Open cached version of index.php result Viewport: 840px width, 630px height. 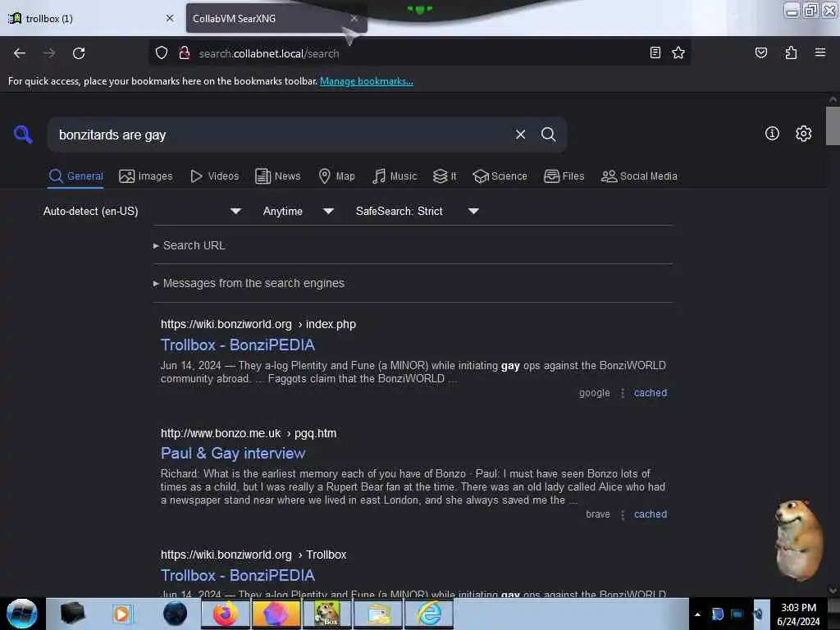[651, 393]
